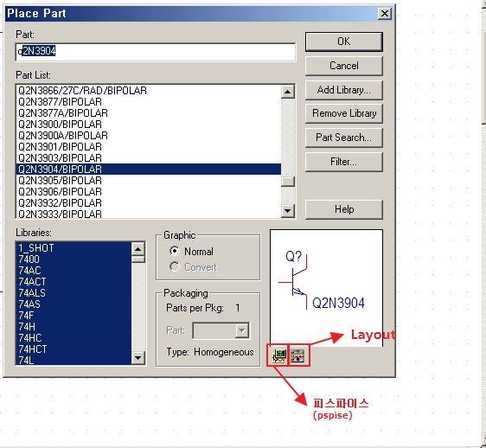
Task: Click the Part List scroll-down arrow
Action: tap(287, 210)
